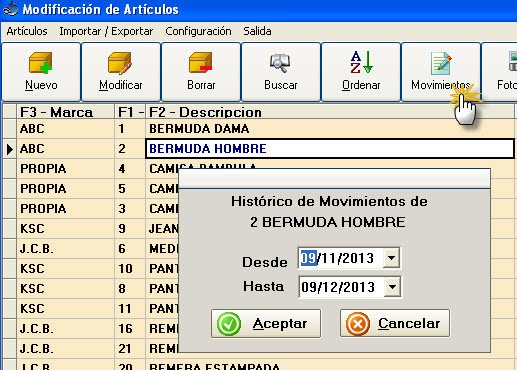Select the PROPIA brand cell of row 5
Viewport: 517px width, 370px height.
[65, 189]
